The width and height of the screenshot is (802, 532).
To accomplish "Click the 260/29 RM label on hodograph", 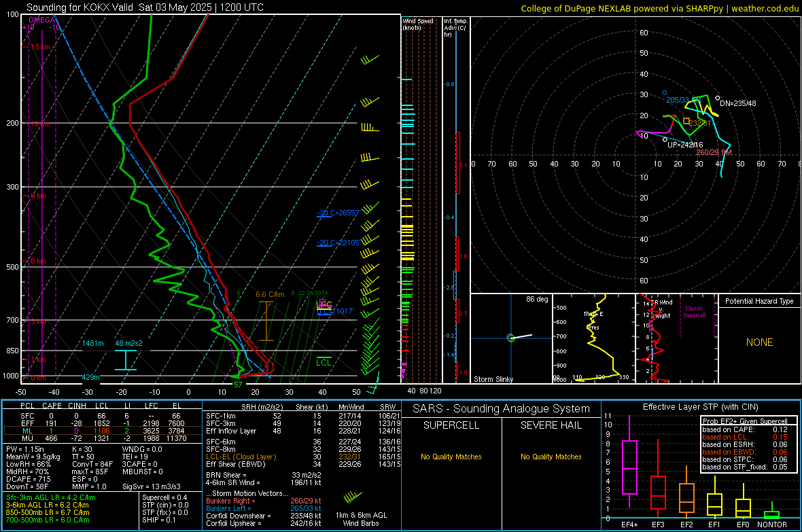I will click(714, 152).
